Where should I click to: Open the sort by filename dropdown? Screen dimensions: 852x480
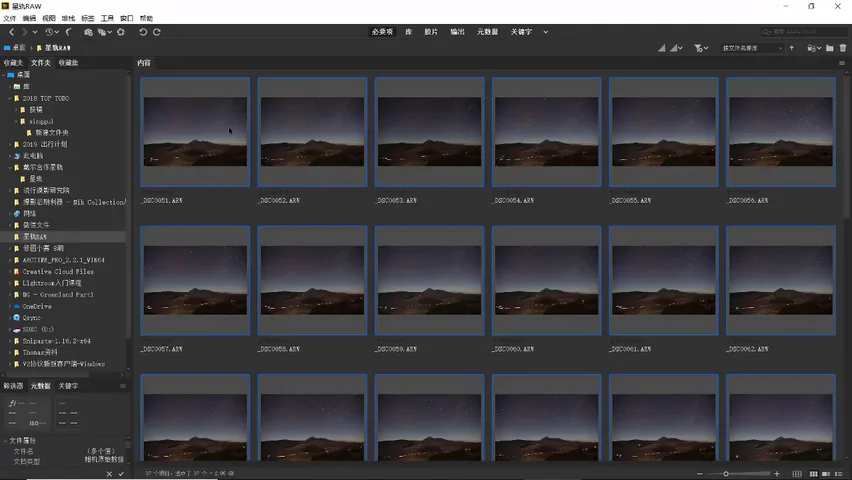coord(752,48)
